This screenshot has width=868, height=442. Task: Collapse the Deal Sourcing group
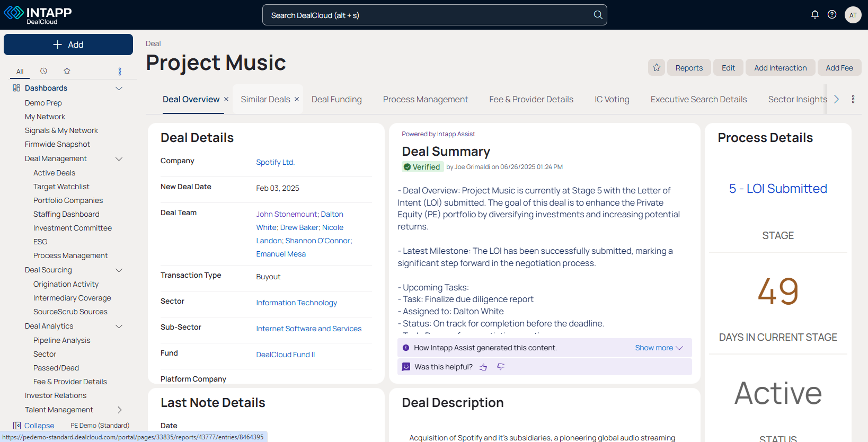119,270
